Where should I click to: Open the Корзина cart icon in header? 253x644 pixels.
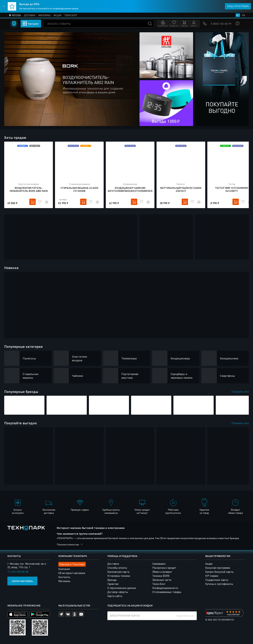184,24
